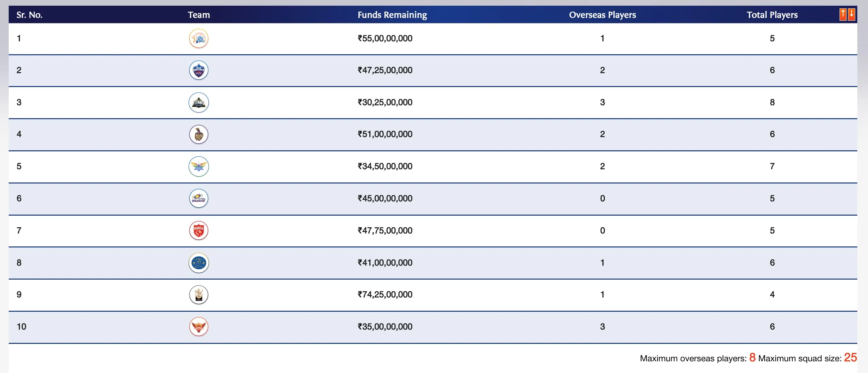The height and width of the screenshot is (373, 868).
Task: Click the Overseas Players column header
Action: pos(602,15)
